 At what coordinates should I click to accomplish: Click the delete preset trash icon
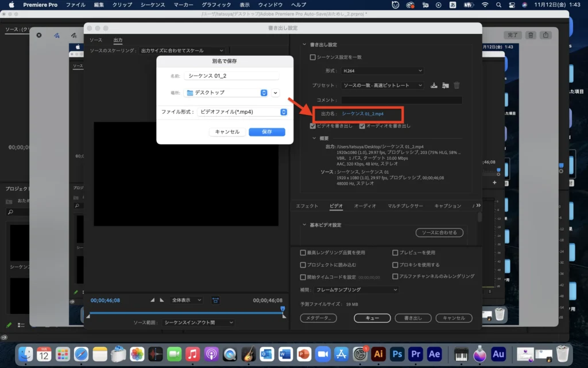pyautogui.click(x=457, y=85)
